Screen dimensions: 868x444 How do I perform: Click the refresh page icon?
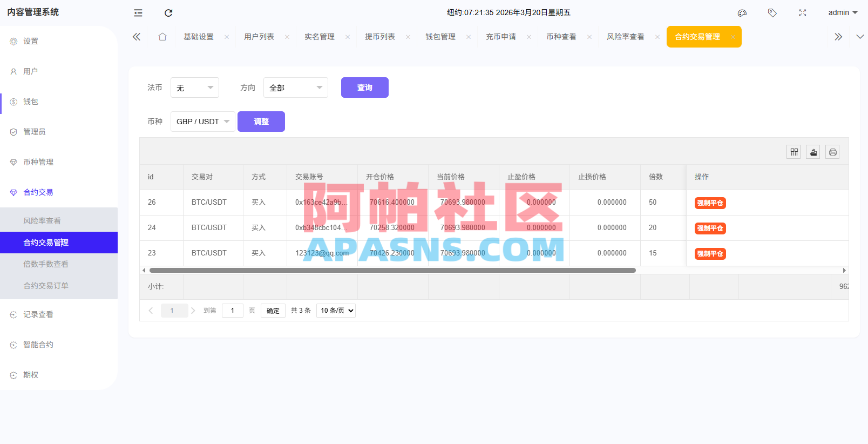pyautogui.click(x=168, y=13)
